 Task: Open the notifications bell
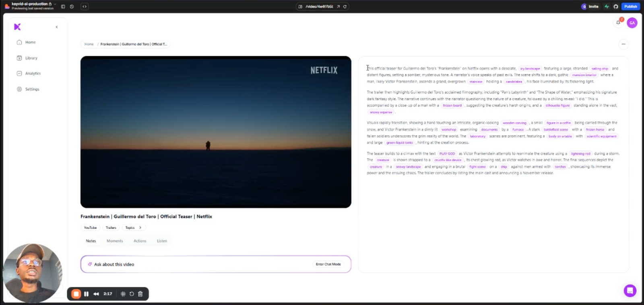coord(618,23)
